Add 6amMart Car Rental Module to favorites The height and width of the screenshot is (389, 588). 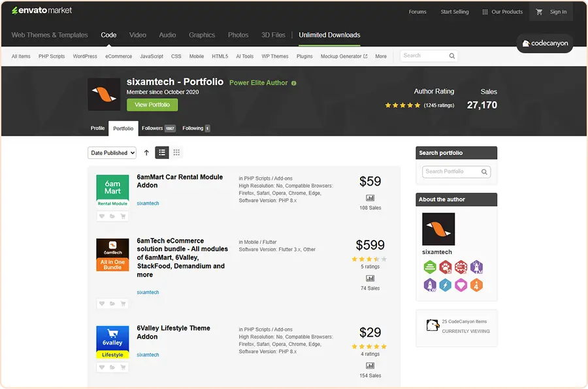click(x=102, y=216)
